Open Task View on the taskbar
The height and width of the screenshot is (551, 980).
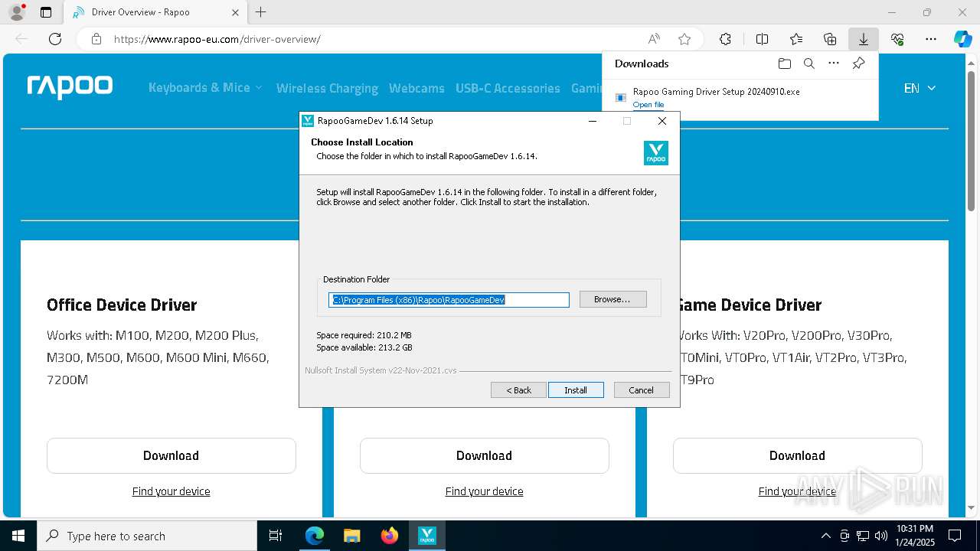click(276, 536)
